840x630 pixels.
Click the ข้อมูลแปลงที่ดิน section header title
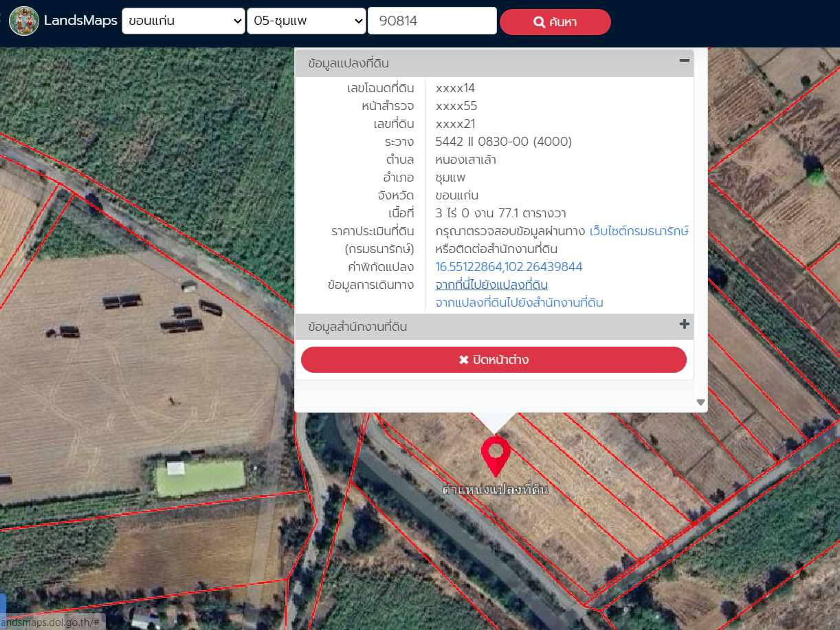pos(349,63)
